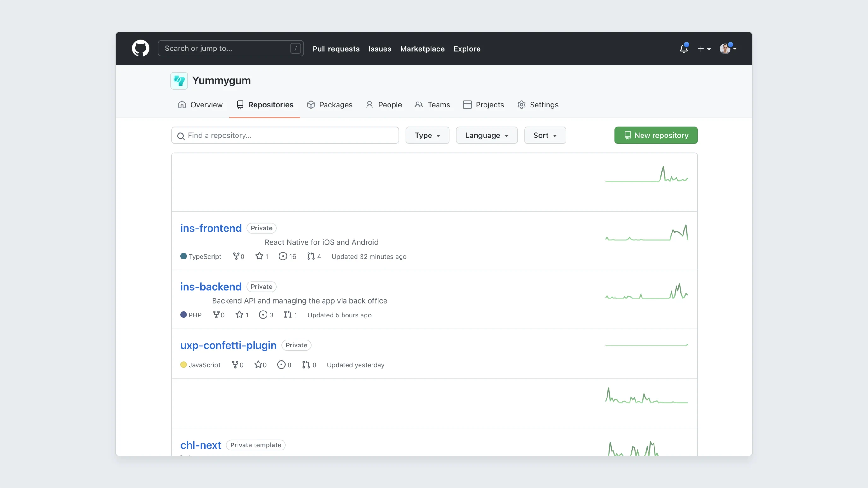
Task: Click "Updated yesterday" text
Action: (x=355, y=365)
